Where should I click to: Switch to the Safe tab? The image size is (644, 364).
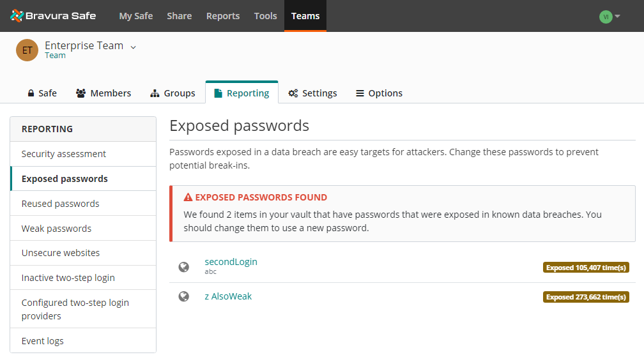point(42,93)
